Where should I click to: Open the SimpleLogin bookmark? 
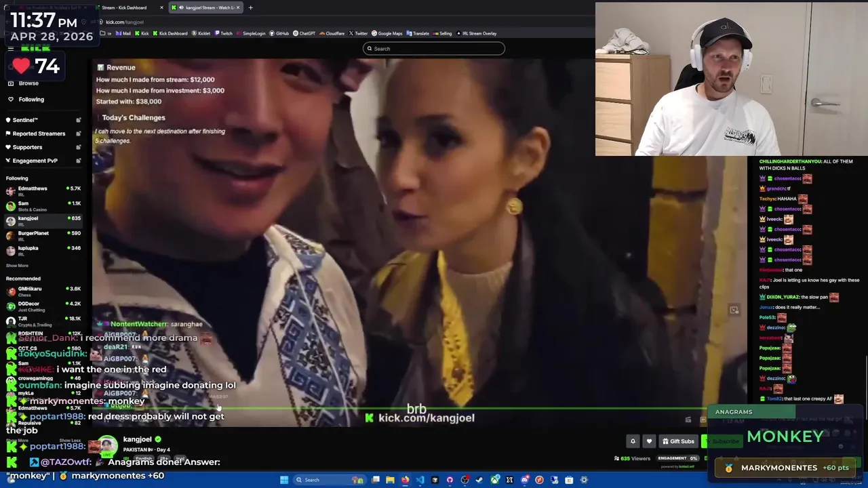251,33
